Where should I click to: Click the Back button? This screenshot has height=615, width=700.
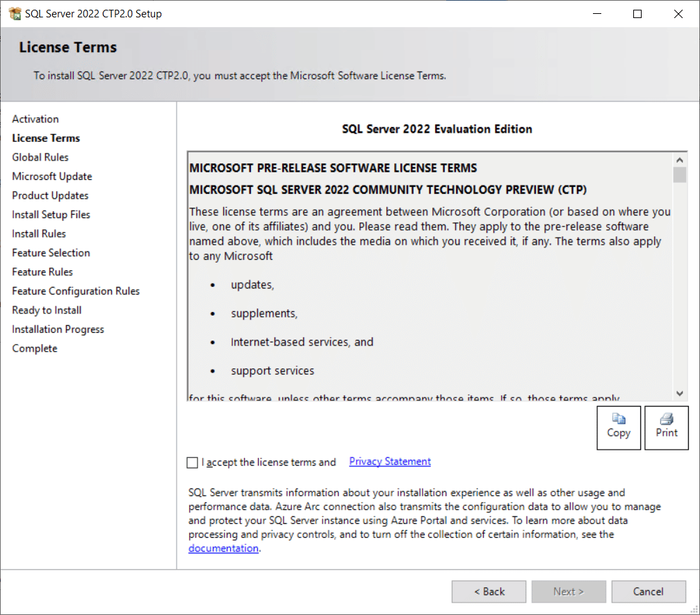pos(489,591)
